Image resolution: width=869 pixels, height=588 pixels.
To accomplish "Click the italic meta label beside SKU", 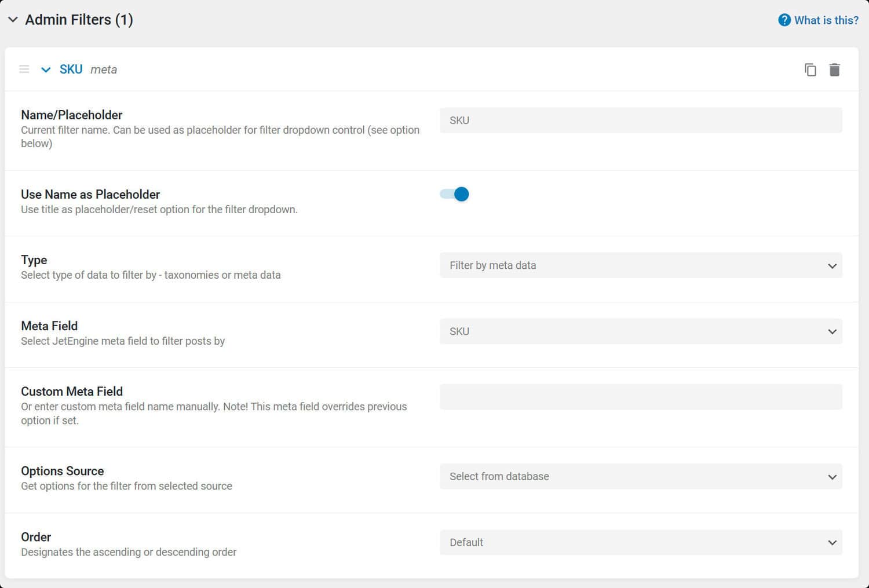I will pos(104,70).
